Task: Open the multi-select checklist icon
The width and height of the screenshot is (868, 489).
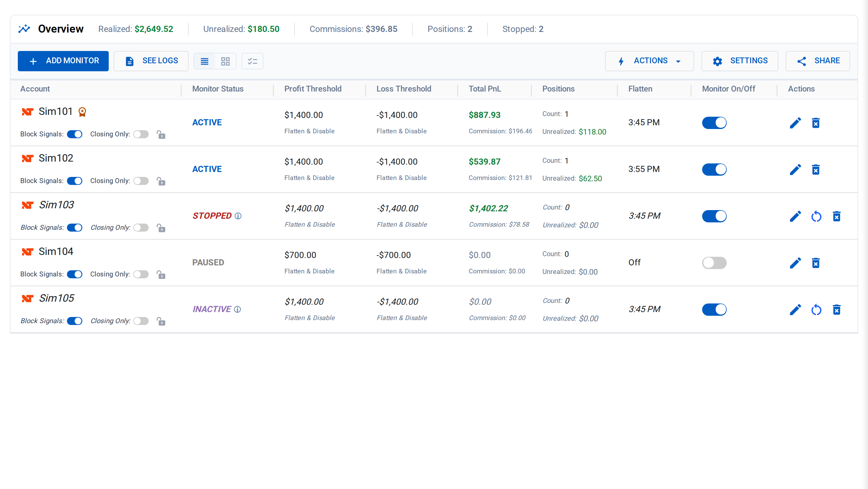Action: 252,61
